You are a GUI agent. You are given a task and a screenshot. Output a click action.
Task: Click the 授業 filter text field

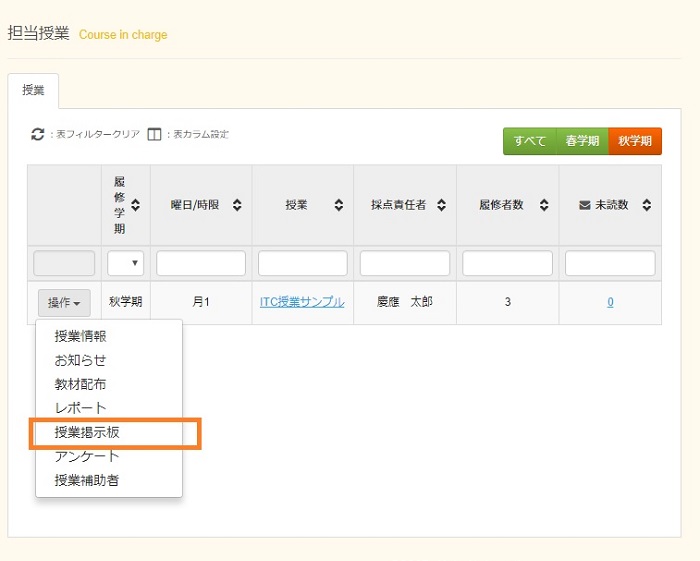[302, 263]
